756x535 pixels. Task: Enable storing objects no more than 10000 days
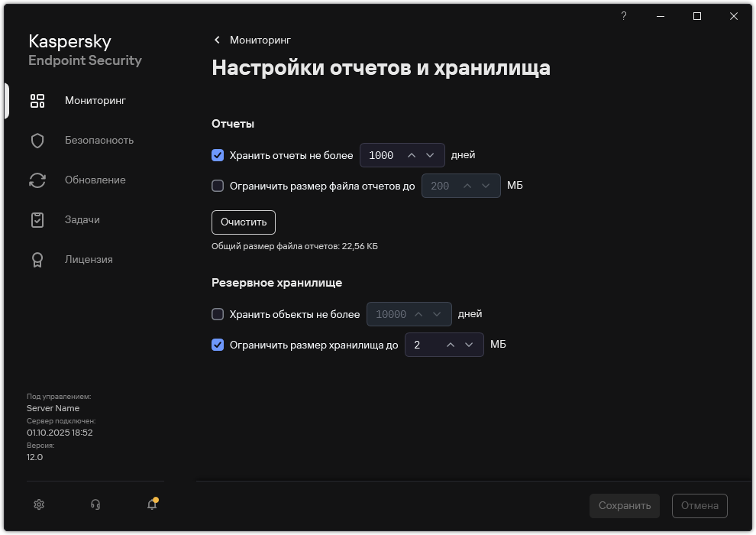218,314
